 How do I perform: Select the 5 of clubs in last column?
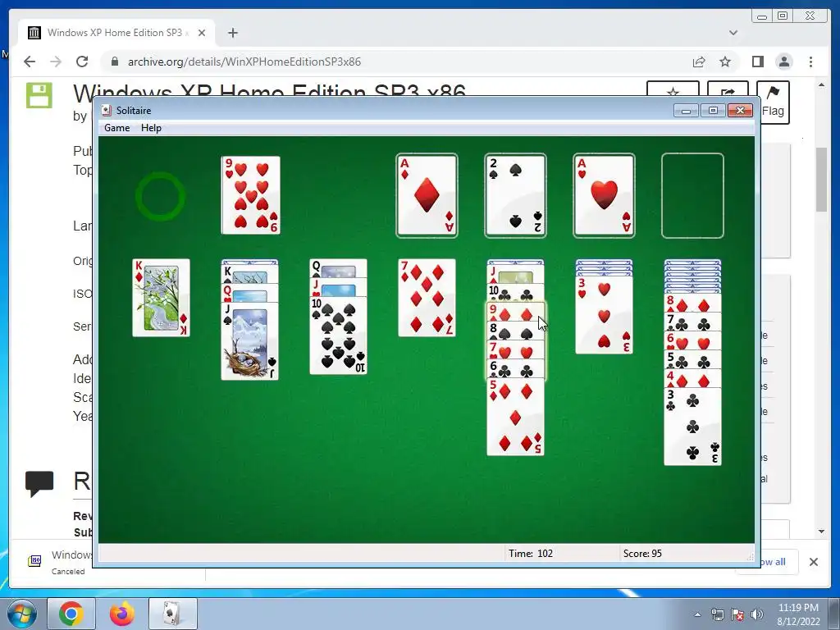(692, 359)
